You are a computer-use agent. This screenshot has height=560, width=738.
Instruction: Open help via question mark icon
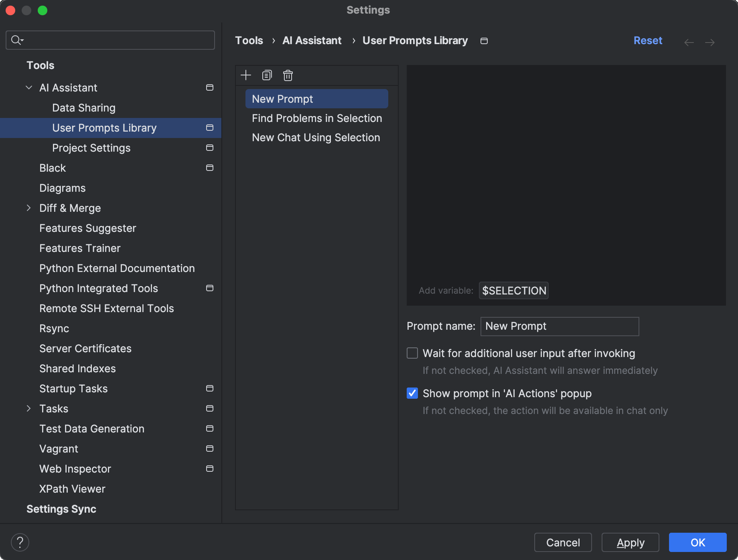pyautogui.click(x=20, y=542)
